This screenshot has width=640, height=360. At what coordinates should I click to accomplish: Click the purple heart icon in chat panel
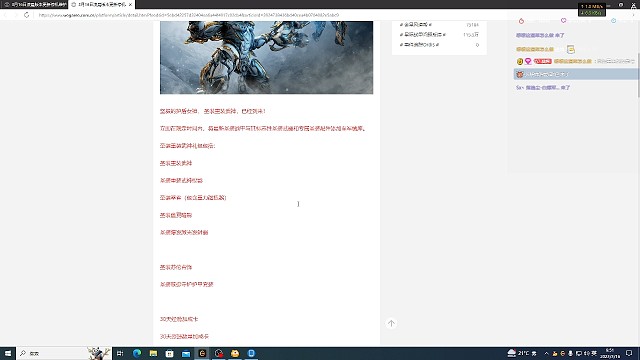coord(564,20)
